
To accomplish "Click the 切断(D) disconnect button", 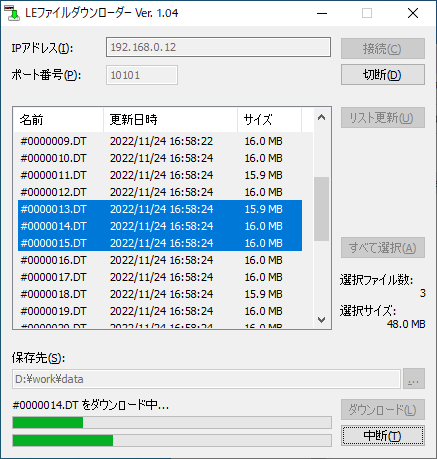I will click(x=383, y=75).
